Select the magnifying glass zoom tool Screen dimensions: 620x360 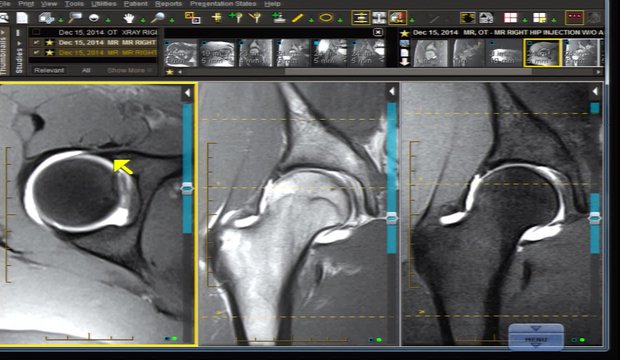[159, 18]
